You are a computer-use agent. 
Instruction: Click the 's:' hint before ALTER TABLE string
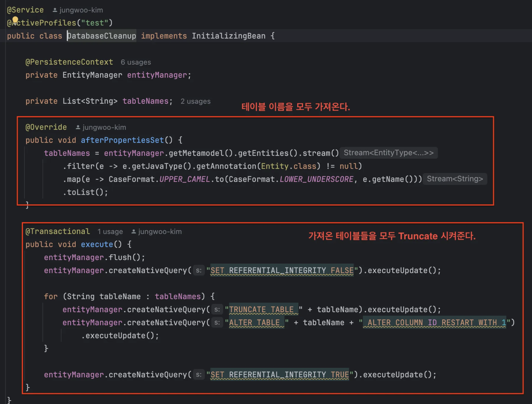pos(217,323)
